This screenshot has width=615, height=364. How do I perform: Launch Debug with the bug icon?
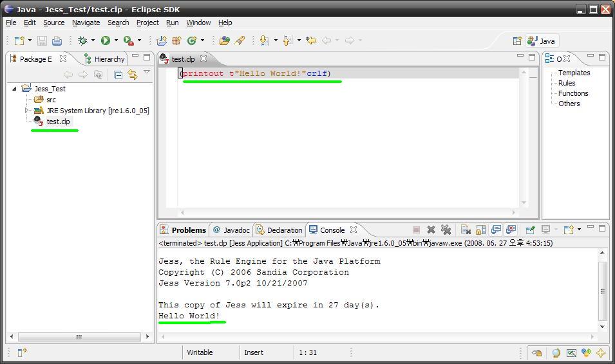82,41
